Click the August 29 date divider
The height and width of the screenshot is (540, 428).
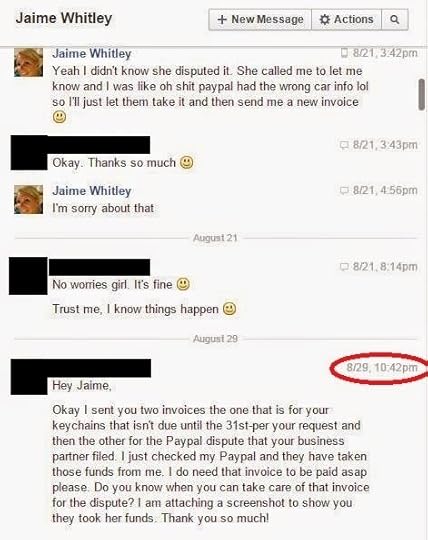(215, 339)
